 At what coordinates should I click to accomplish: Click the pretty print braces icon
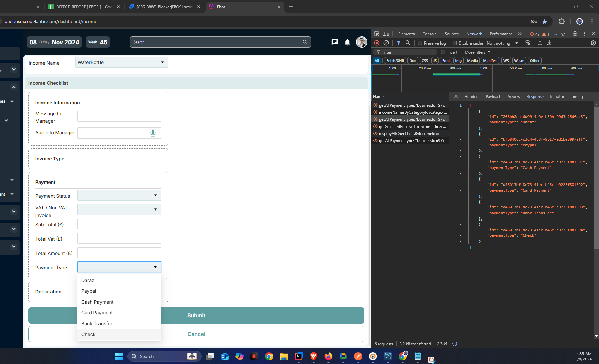(x=455, y=344)
